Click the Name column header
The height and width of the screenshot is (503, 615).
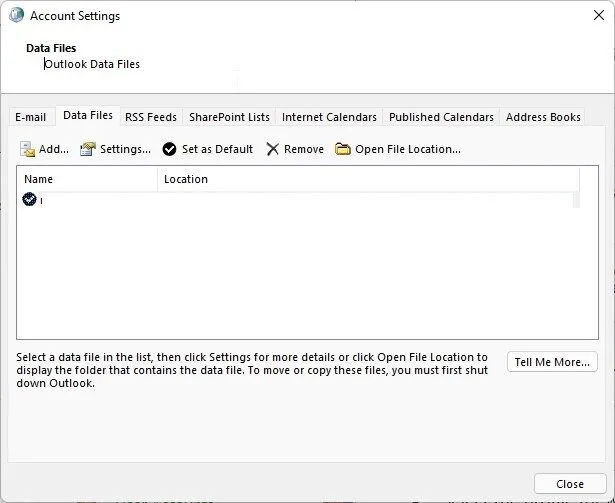pyautogui.click(x=87, y=179)
